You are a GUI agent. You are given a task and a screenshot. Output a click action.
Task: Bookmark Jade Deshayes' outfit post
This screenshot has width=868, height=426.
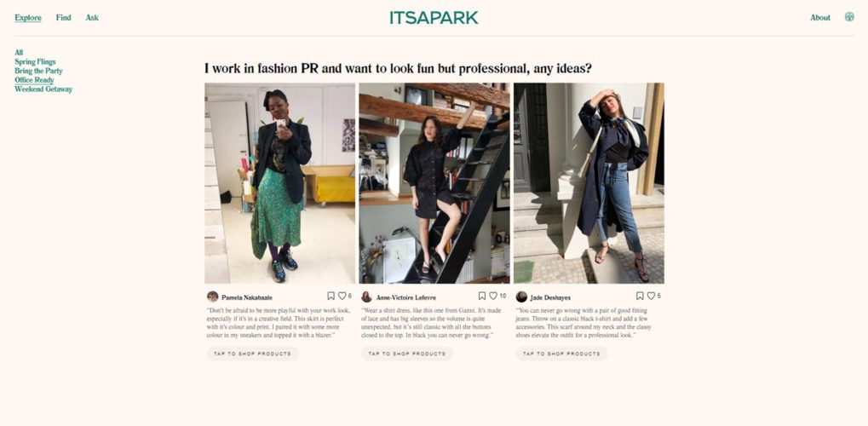[640, 296]
